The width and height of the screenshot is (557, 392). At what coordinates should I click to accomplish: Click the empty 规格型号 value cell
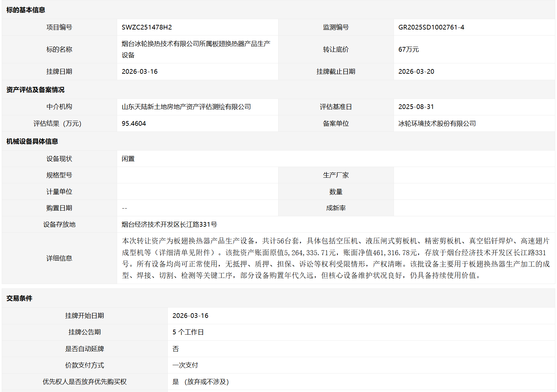point(197,175)
